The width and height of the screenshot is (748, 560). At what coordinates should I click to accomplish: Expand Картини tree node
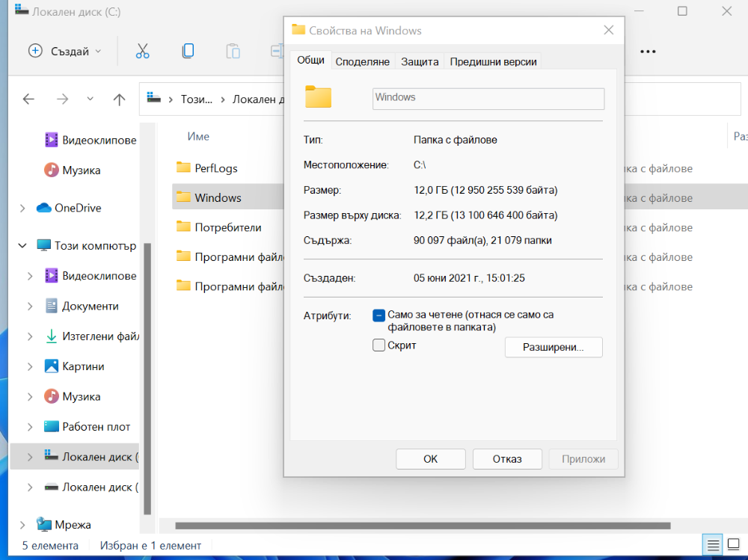point(30,366)
